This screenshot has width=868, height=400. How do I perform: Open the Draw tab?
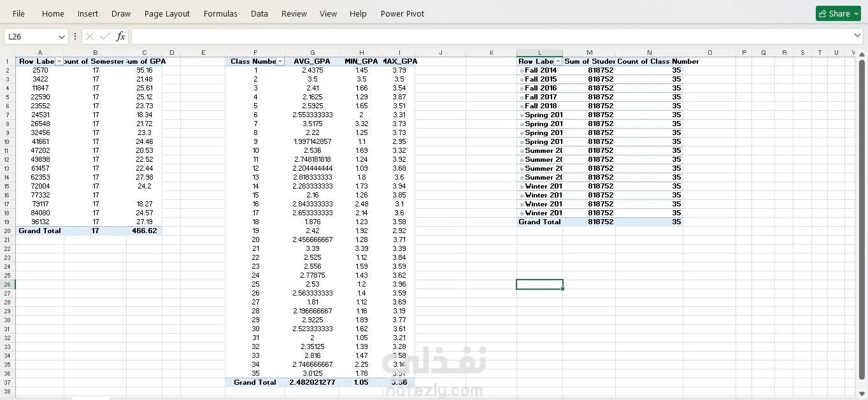coord(121,13)
